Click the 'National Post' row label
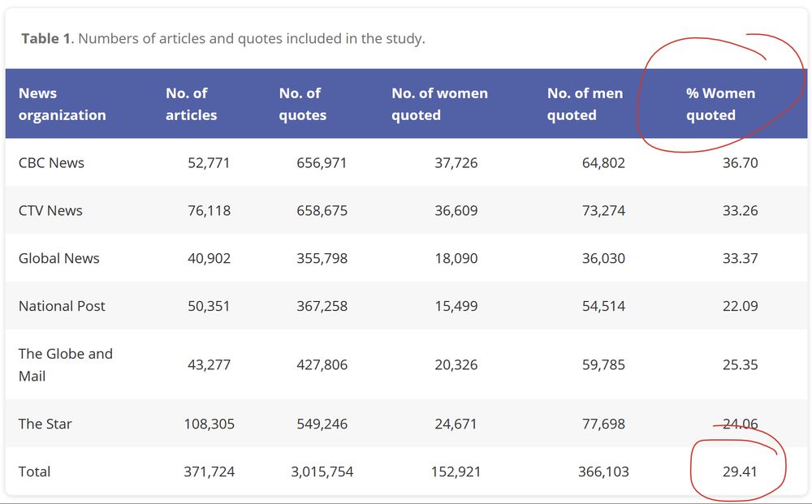Viewport: 812px width, 504px height. point(62,306)
